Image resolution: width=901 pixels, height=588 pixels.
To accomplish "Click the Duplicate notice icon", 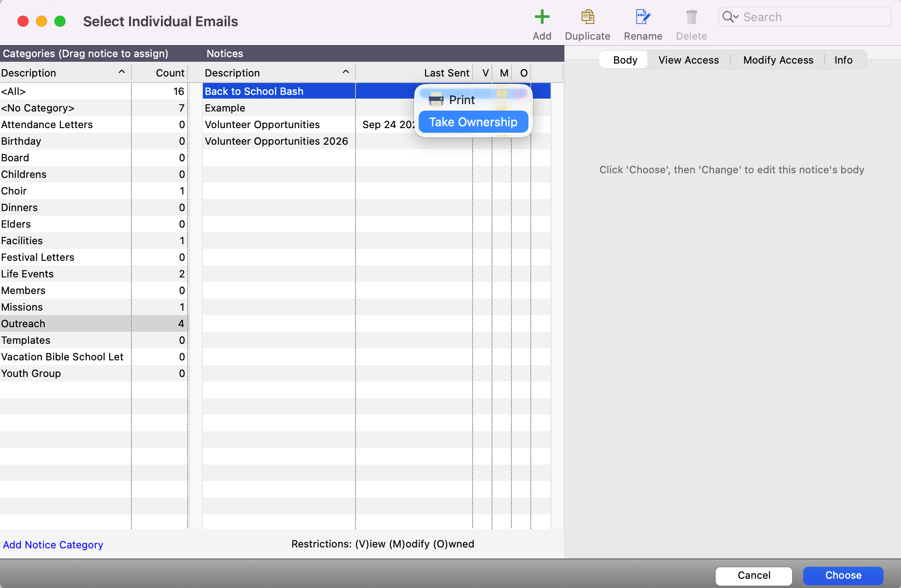I will coord(587,17).
